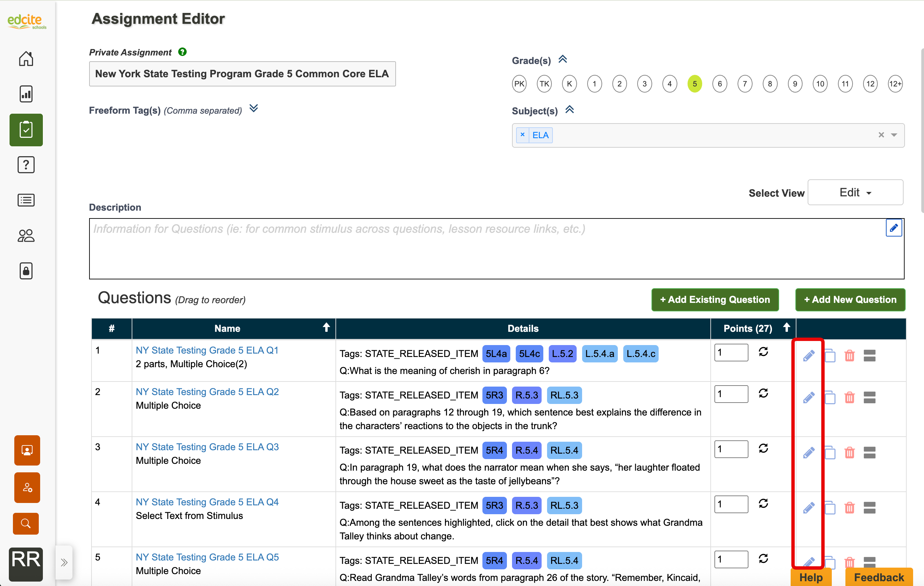Deselect grade 5 highlighted circle
924x586 pixels.
(x=695, y=84)
